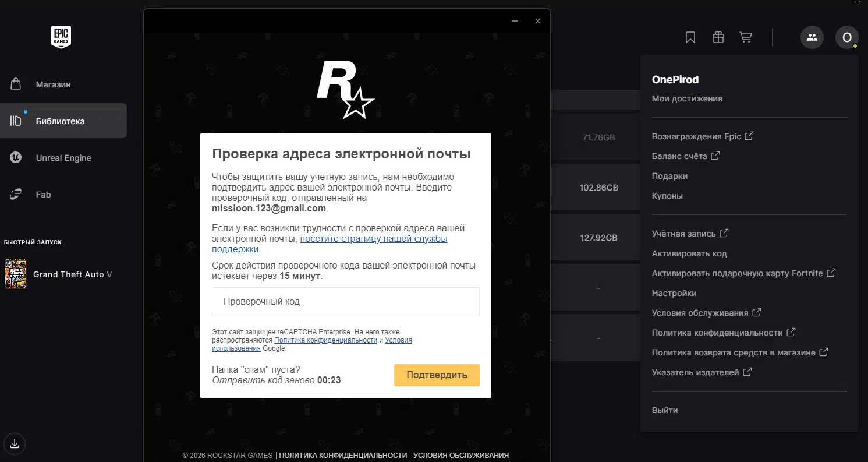
Task: Launch Grand Theft Auto V thumbnail
Action: click(x=16, y=274)
